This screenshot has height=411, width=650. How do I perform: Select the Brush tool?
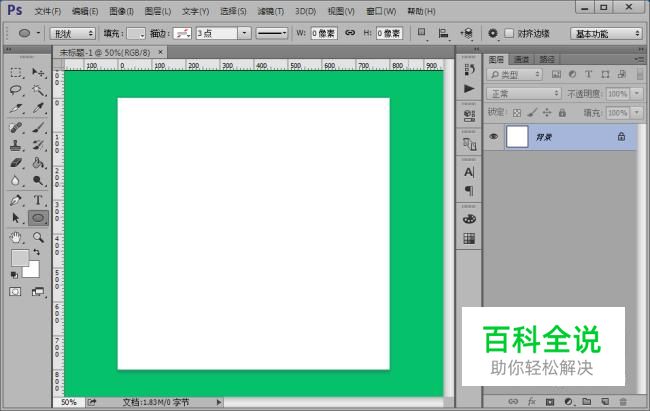[x=38, y=127]
